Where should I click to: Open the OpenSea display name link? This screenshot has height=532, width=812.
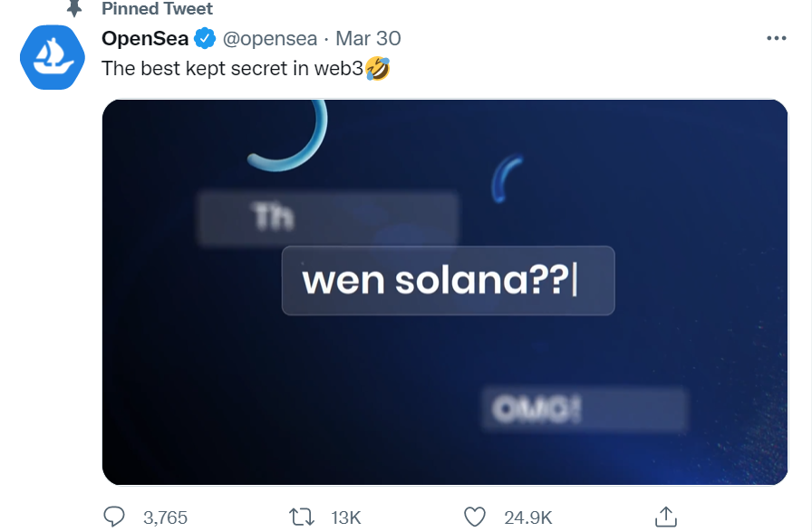[x=145, y=38]
